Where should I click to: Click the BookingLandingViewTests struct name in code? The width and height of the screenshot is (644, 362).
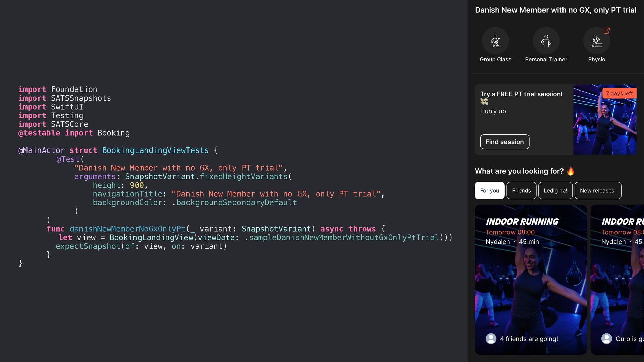[x=155, y=150]
